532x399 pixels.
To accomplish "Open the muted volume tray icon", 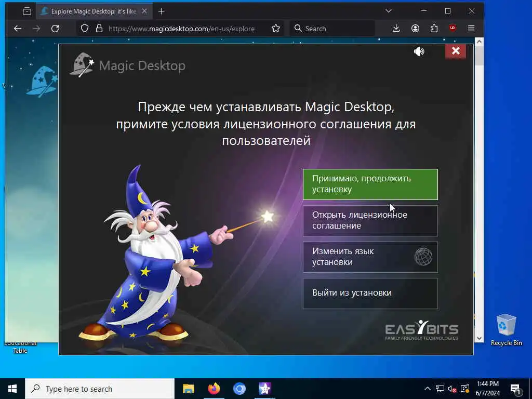I will coord(452,389).
